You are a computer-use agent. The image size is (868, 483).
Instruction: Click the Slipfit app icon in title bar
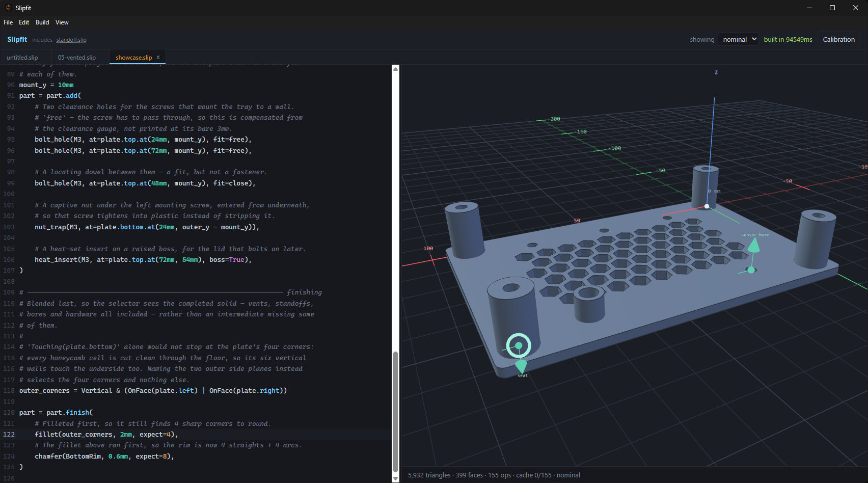coord(8,8)
